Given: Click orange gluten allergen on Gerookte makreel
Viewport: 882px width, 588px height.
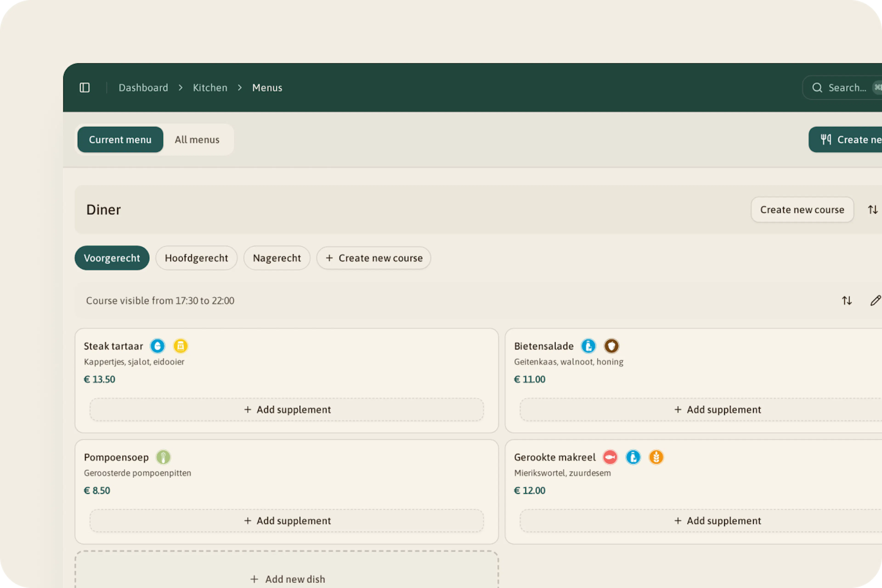Looking at the screenshot, I should click(x=656, y=457).
